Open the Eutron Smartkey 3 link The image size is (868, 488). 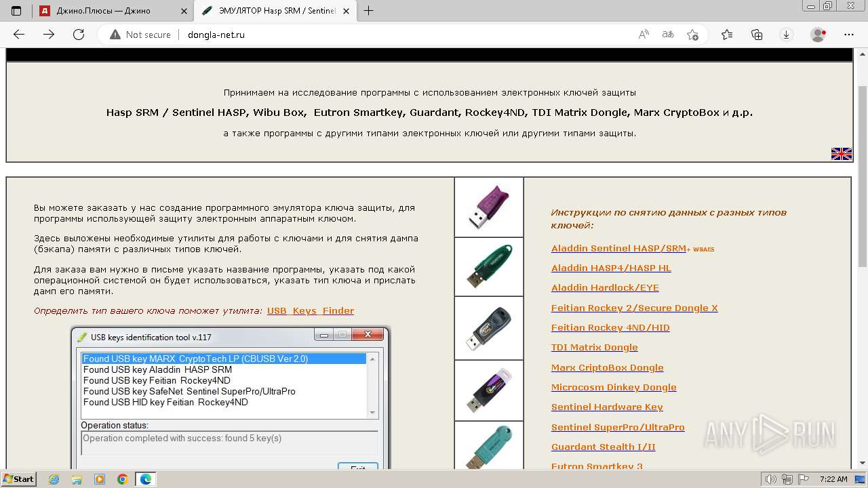point(597,466)
